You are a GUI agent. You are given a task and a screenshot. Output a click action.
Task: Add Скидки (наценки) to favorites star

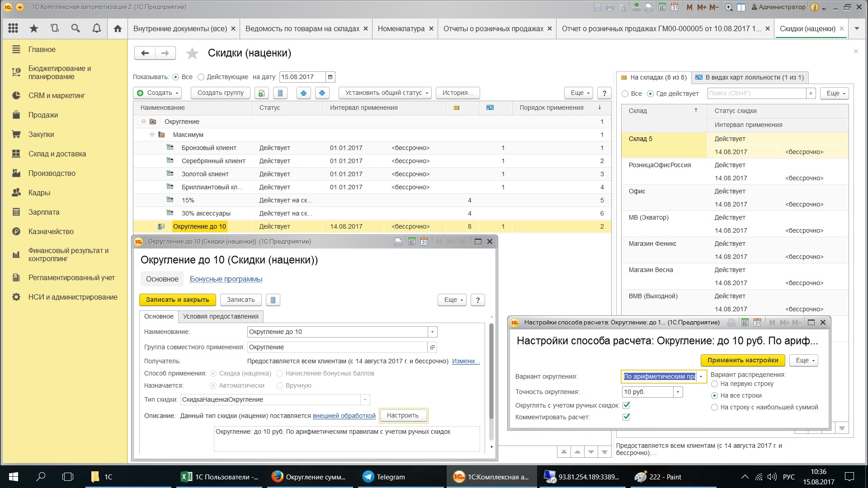(x=192, y=53)
